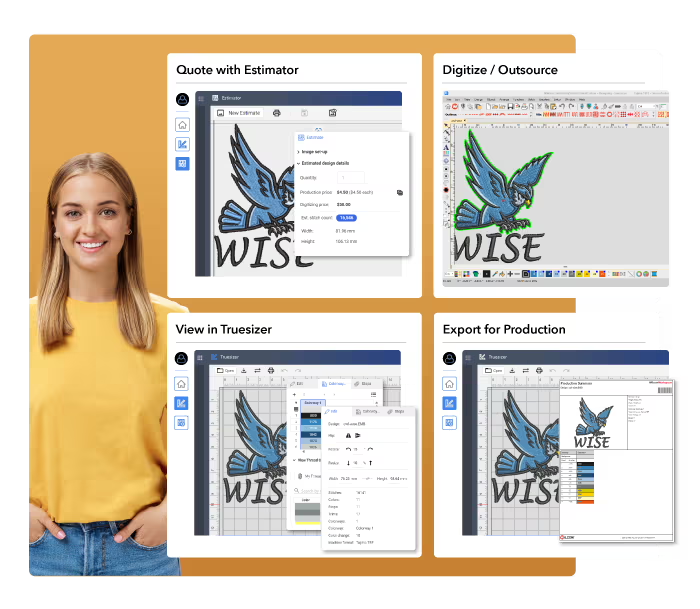The image size is (700, 609).
Task: Print the estimate in Estimator toolbar
Action: pyautogui.click(x=277, y=113)
